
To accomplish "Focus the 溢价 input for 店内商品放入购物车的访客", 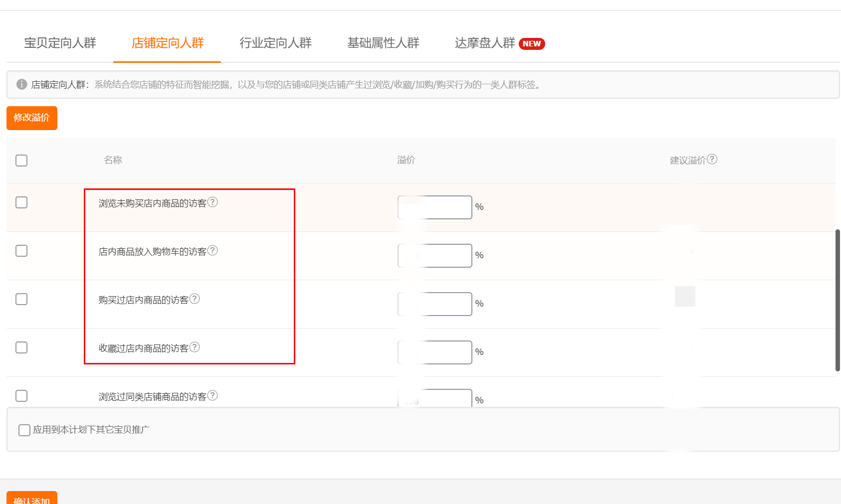I will click(434, 256).
